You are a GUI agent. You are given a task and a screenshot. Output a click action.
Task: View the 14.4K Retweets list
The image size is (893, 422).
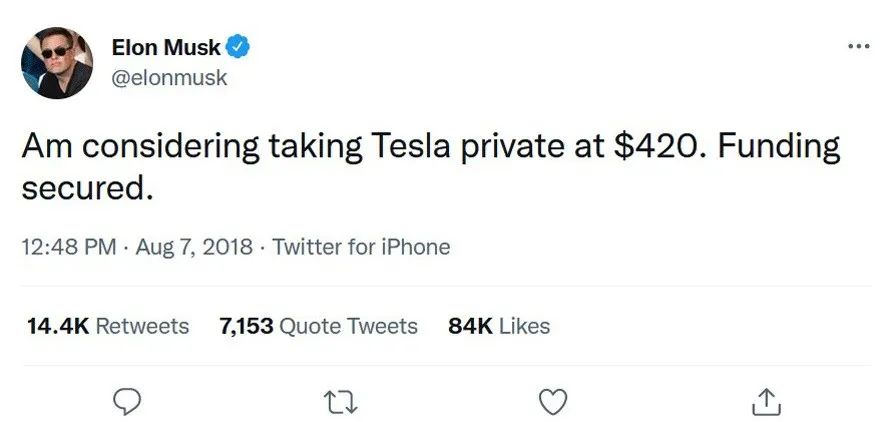coord(108,326)
